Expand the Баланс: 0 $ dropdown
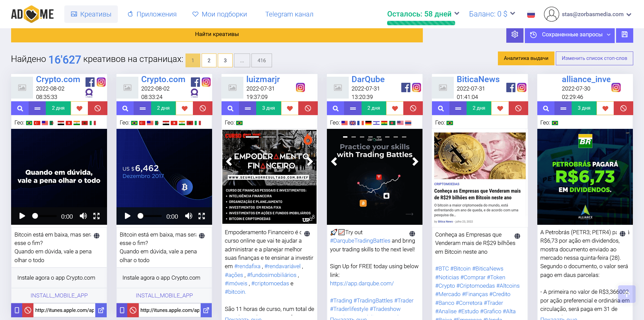644x320 pixels. [x=492, y=14]
